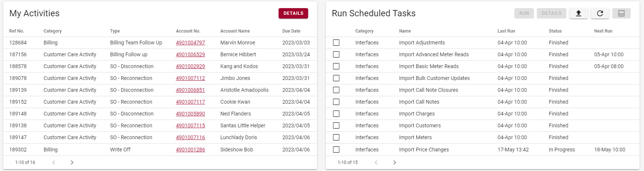Go to previous page of Scheduled Tasks
This screenshot has height=171, width=644.
tap(376, 162)
